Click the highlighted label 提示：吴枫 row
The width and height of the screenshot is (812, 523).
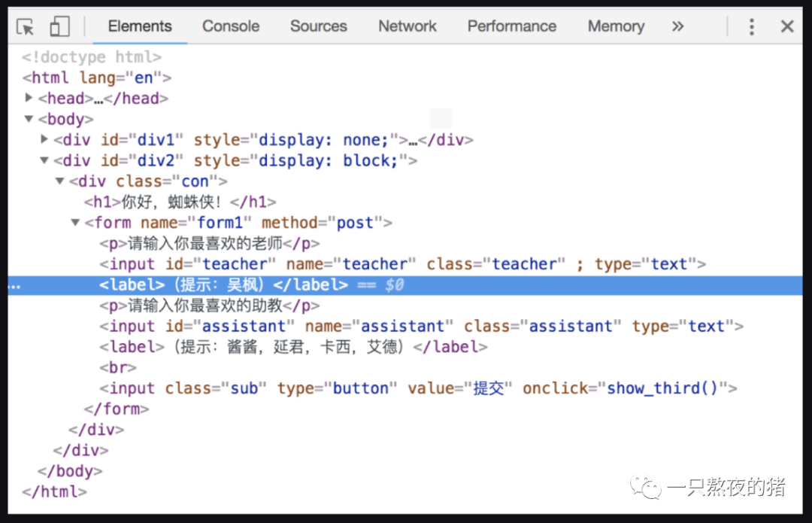tap(405, 285)
